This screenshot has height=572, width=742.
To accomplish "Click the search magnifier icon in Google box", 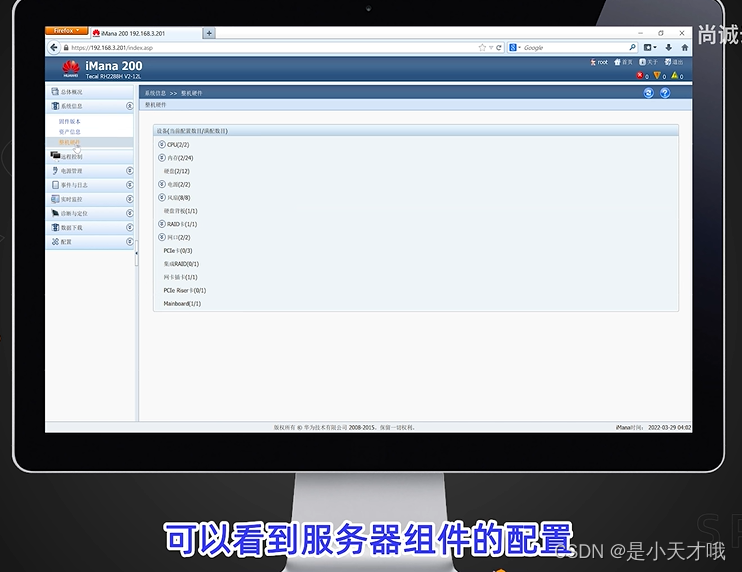I will (x=632, y=47).
